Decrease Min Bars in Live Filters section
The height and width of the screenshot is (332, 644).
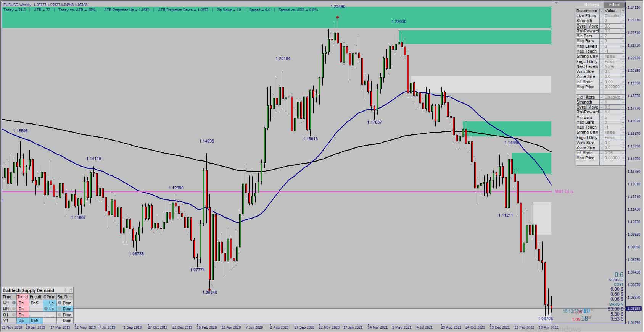pos(602,36)
